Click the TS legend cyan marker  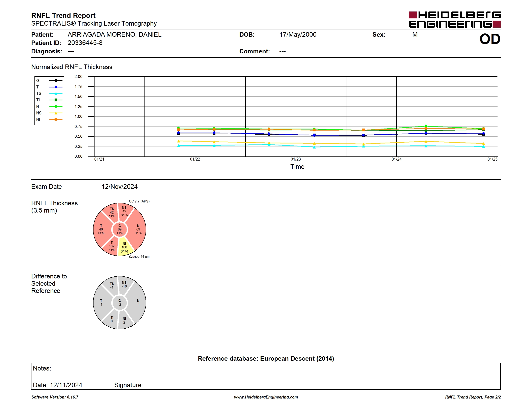point(56,93)
